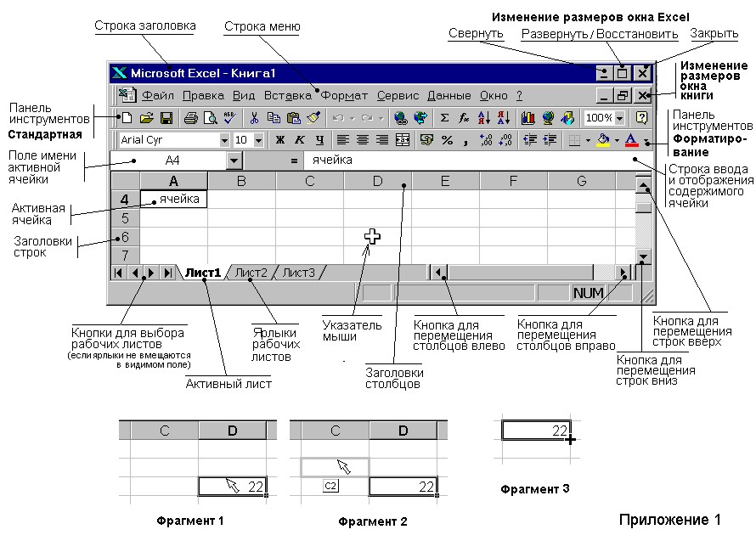This screenshot has width=756, height=552.
Task: Click the Excel workbook icon beside Файл
Action: point(127,94)
